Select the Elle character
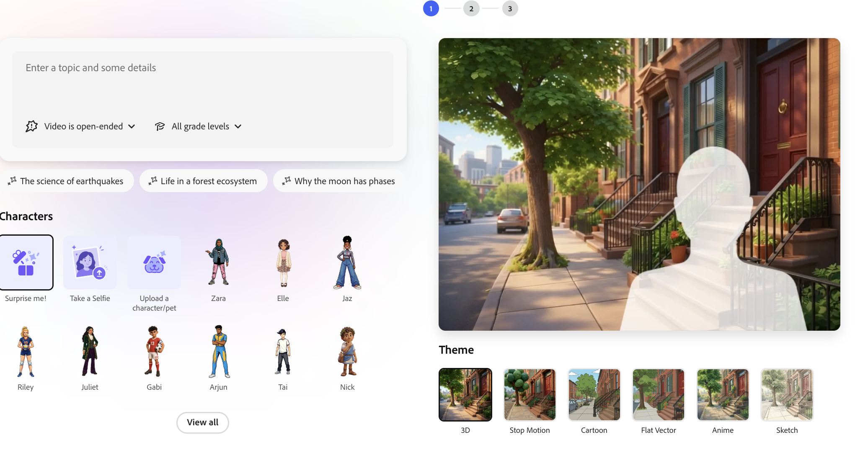The width and height of the screenshot is (868, 468). click(283, 262)
